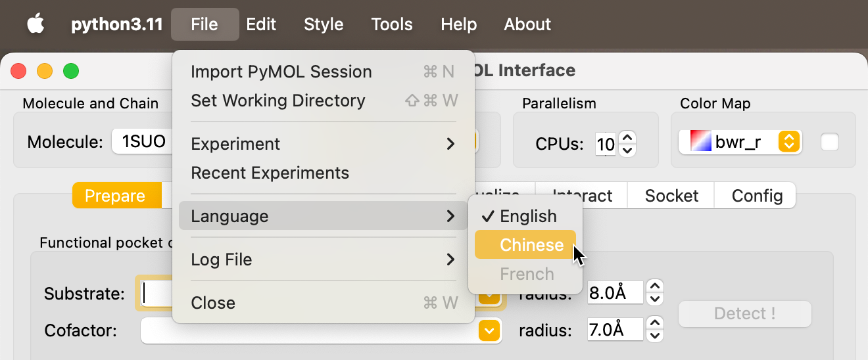Screen dimensions: 868x360
Task: Select Set Working Directory entry
Action: [x=324, y=101]
